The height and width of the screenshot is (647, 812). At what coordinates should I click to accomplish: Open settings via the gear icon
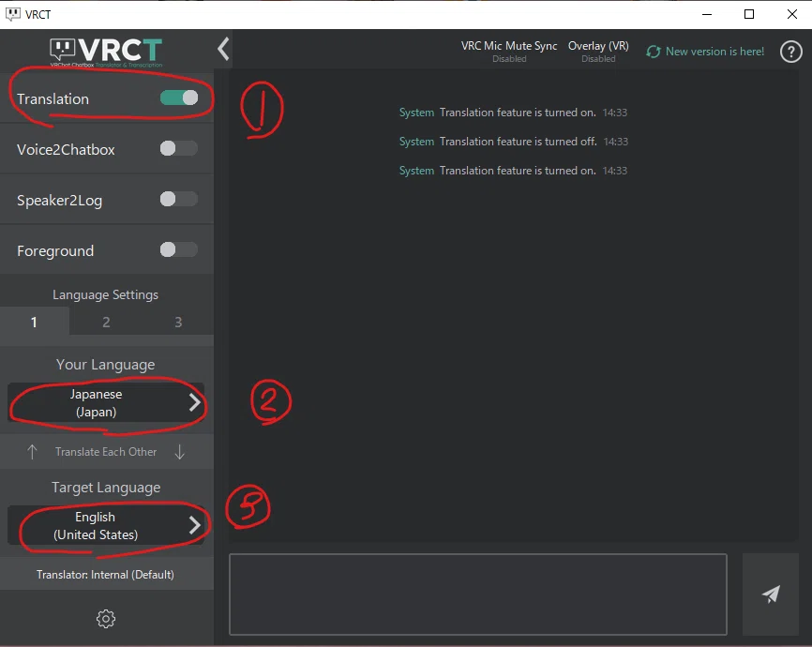[106, 619]
